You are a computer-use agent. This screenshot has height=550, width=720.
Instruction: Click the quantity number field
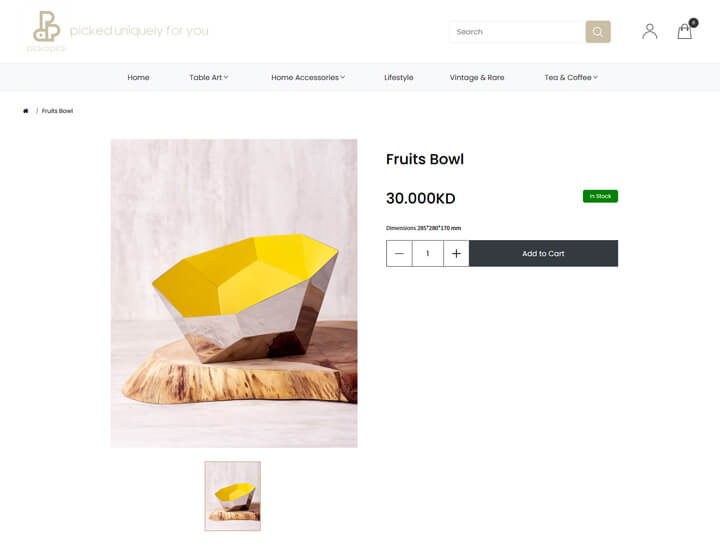click(428, 253)
